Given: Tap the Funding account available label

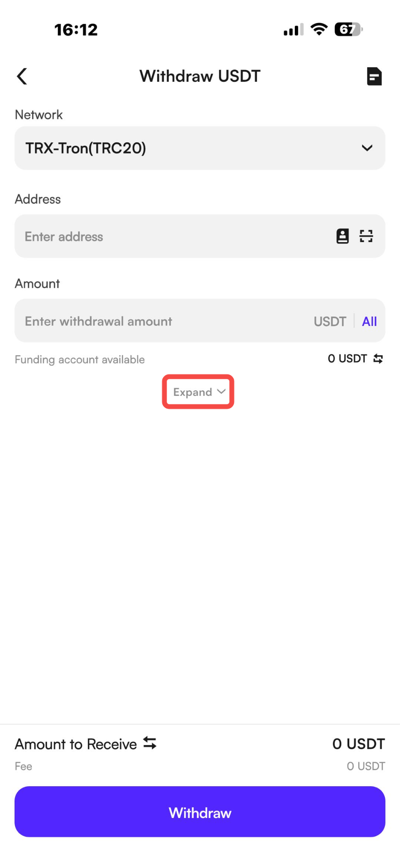Looking at the screenshot, I should pyautogui.click(x=80, y=359).
